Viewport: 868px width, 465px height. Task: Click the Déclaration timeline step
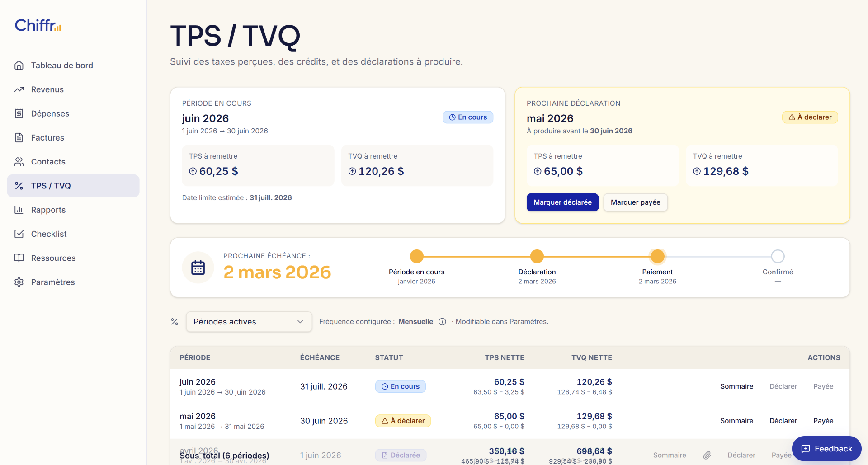point(537,256)
